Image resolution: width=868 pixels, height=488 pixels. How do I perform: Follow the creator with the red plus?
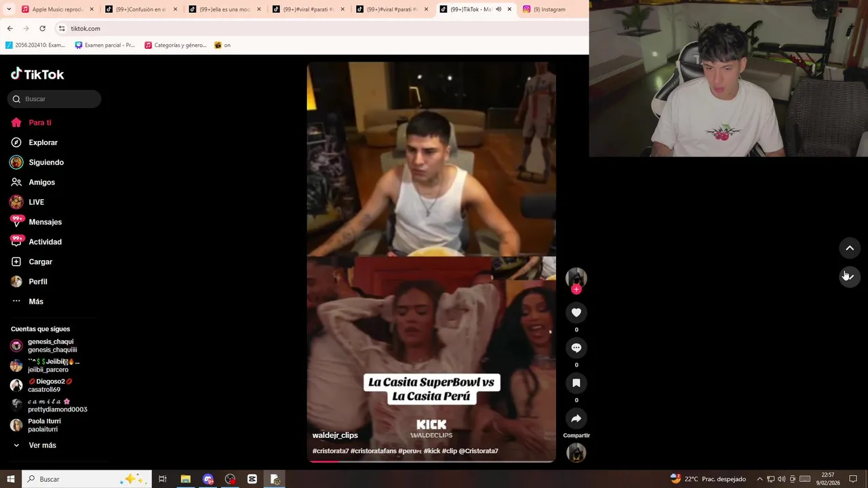[x=576, y=289]
